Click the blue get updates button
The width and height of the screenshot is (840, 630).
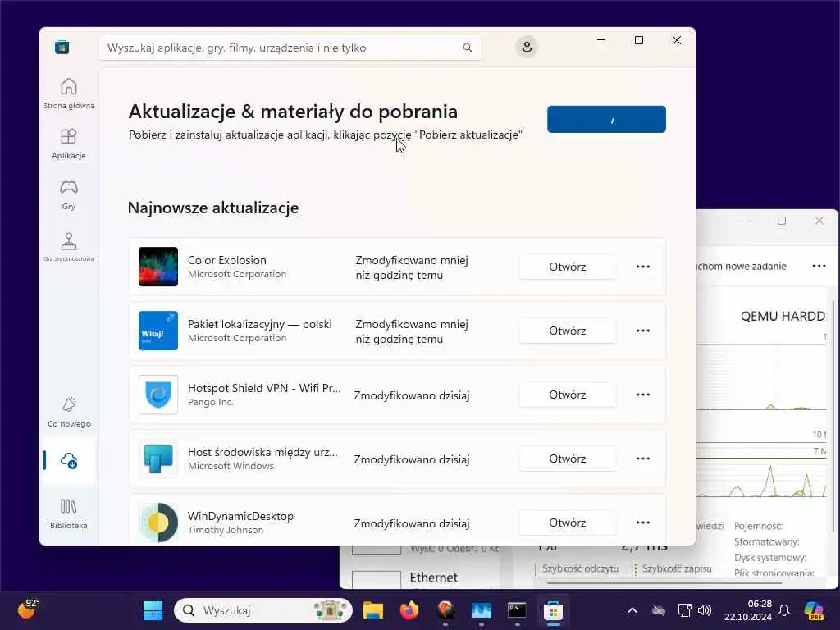[x=606, y=119]
